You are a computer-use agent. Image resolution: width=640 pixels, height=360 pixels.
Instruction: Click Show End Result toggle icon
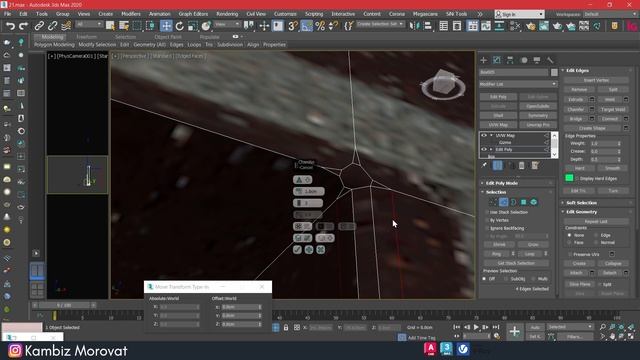click(x=498, y=165)
